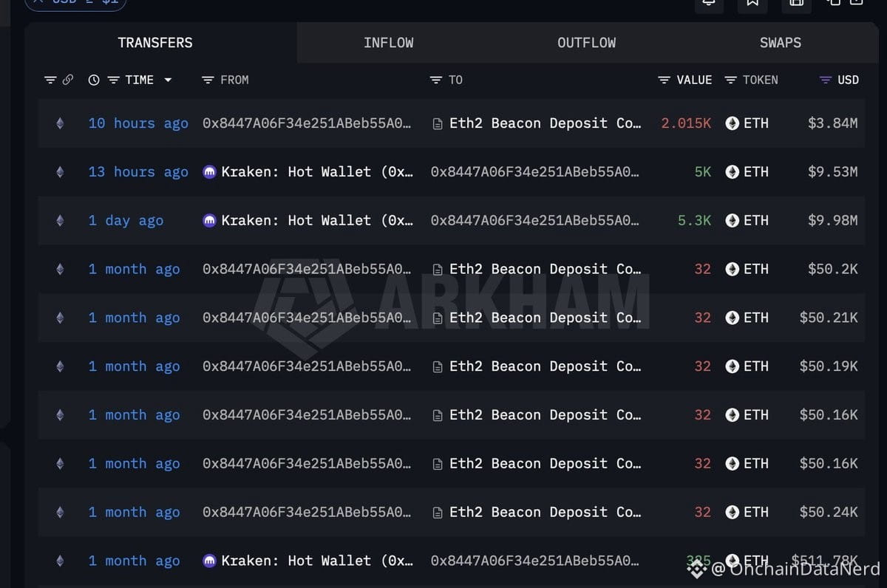The height and width of the screenshot is (588, 887).
Task: Switch to the SWAPS tab
Action: [x=780, y=43]
